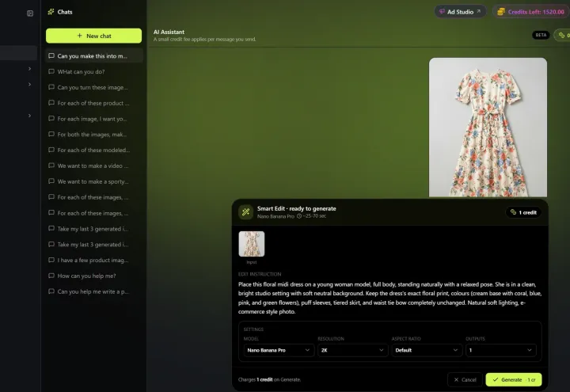The image size is (570, 392).
Task: Click chat icon beside 'Can you help me write a p...'
Action: [51, 291]
